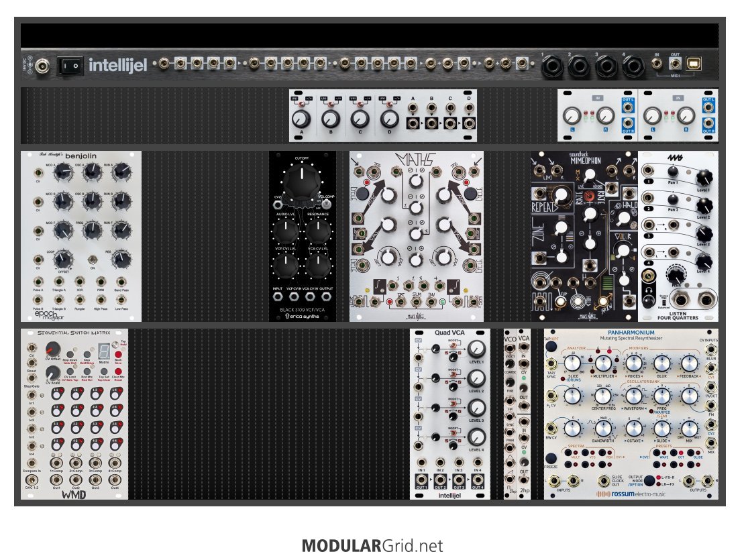
Task: Click the Benjolin Pulse A jack
Action: [38, 281]
